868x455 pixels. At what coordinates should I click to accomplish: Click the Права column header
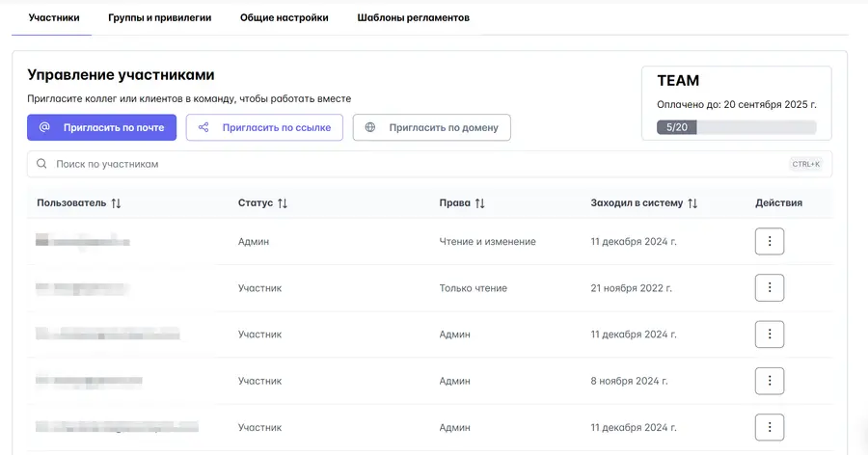click(454, 203)
